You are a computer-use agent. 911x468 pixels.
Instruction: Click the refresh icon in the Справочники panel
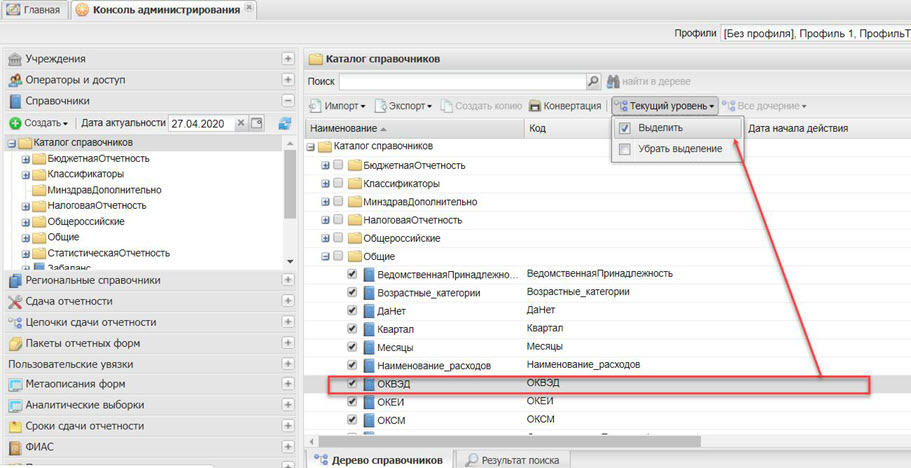tap(284, 123)
